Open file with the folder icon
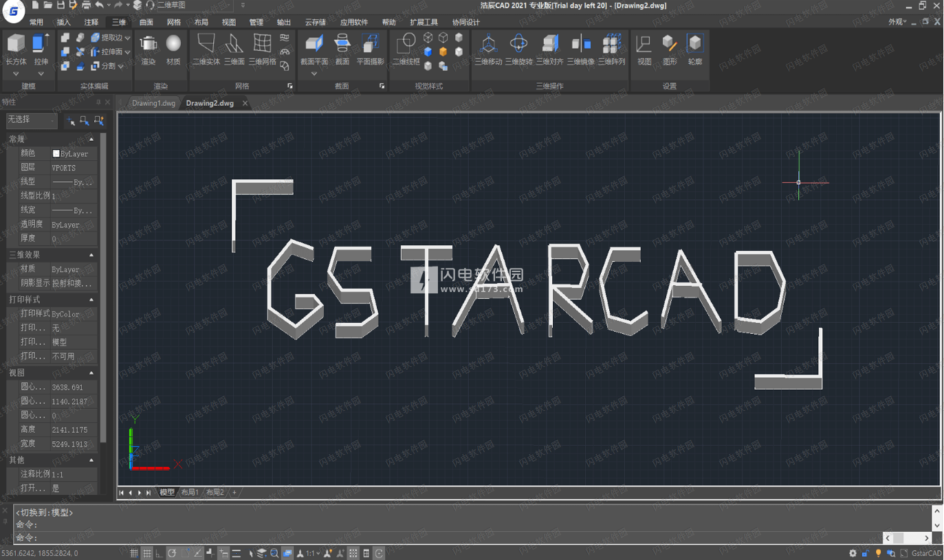944x560 pixels. (47, 5)
